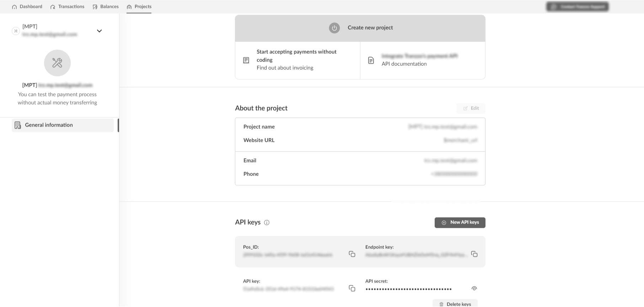Click Delete keys button
The image size is (644, 307).
pyautogui.click(x=455, y=304)
